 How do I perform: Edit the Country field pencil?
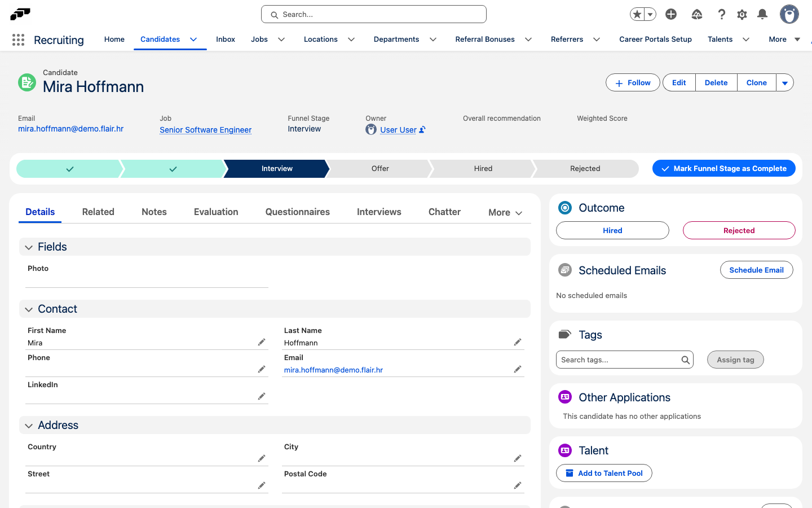(x=262, y=458)
